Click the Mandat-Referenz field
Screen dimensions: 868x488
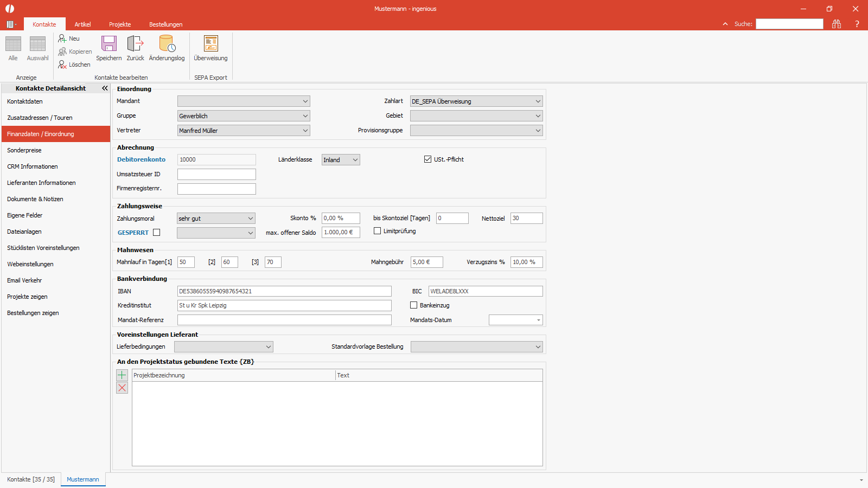click(x=284, y=320)
